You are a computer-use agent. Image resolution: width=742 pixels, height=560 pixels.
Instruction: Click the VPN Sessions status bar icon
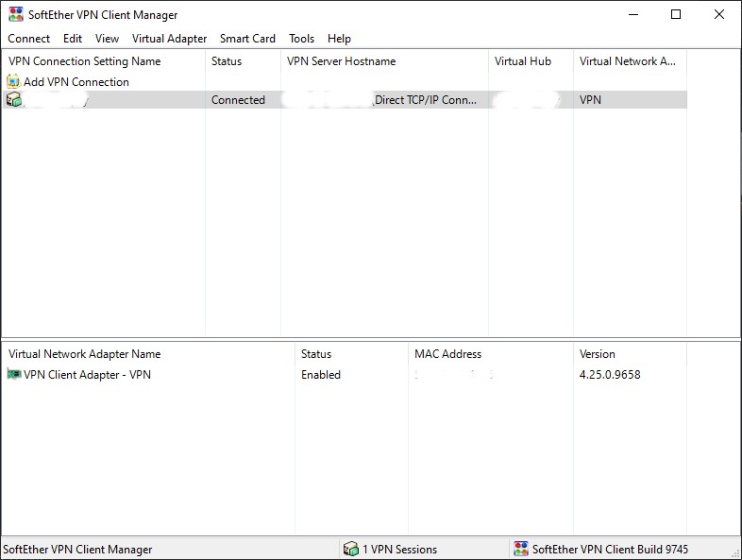(x=350, y=549)
